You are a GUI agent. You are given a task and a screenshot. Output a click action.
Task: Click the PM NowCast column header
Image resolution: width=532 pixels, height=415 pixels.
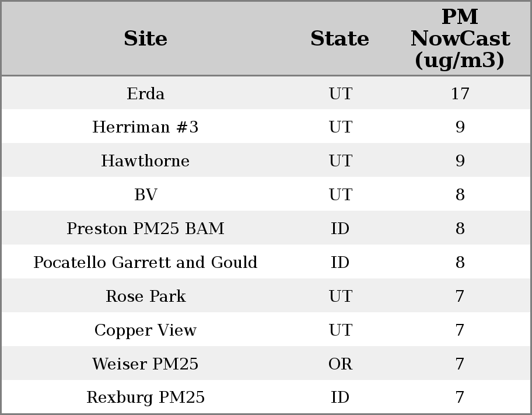point(460,39)
